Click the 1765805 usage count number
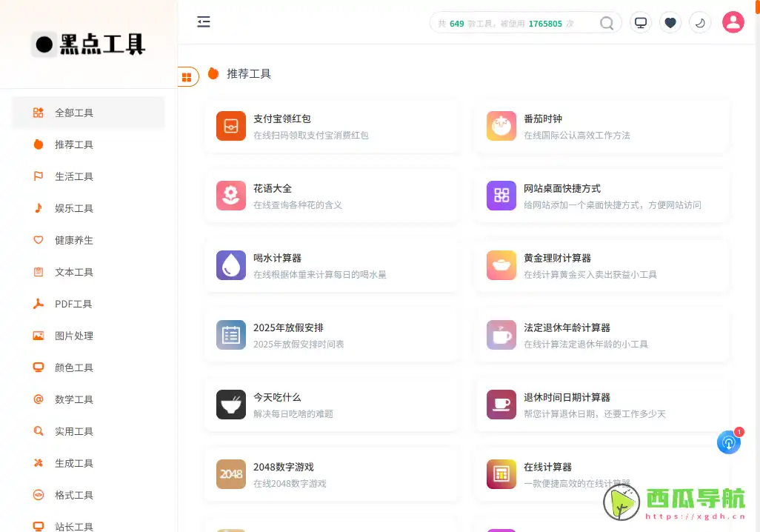The height and width of the screenshot is (532, 760). pos(545,24)
